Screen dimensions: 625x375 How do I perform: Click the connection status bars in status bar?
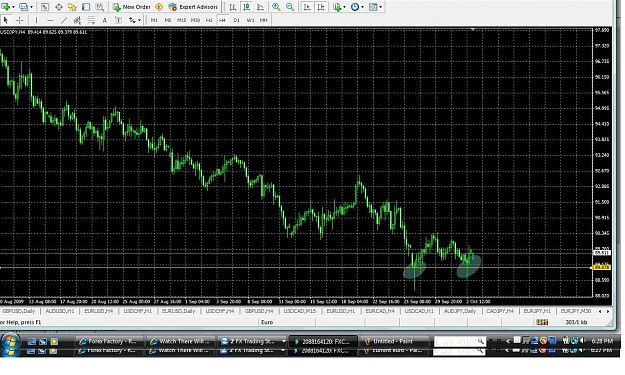(542, 322)
